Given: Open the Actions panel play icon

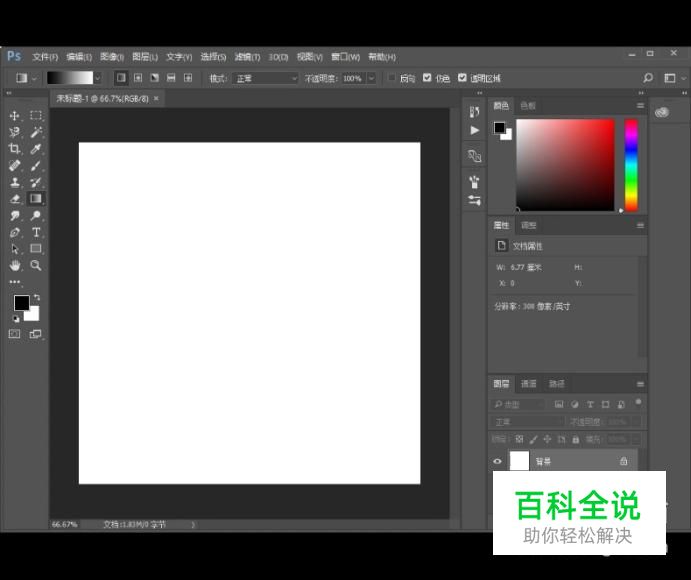Looking at the screenshot, I should 474,130.
